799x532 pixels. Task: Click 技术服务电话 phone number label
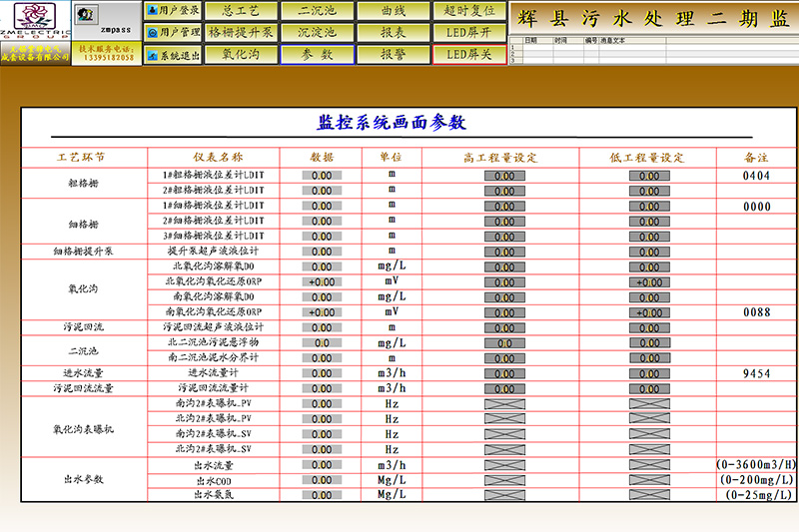click(107, 53)
